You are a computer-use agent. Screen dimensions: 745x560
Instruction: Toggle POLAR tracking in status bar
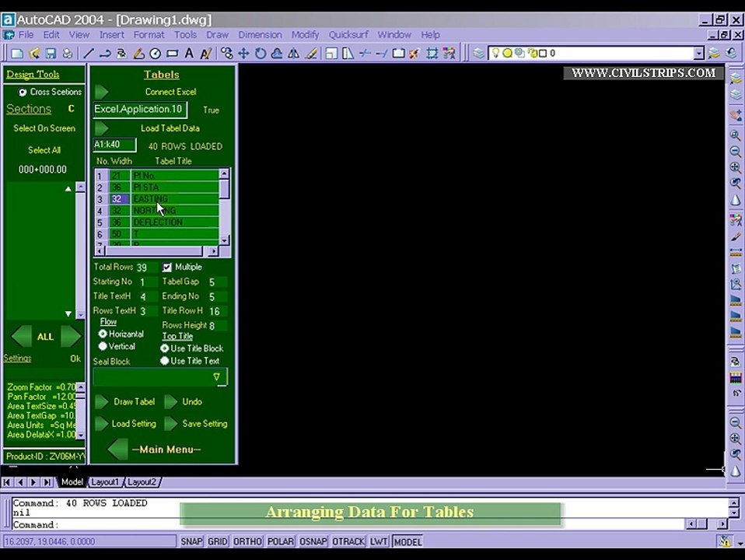pos(280,541)
